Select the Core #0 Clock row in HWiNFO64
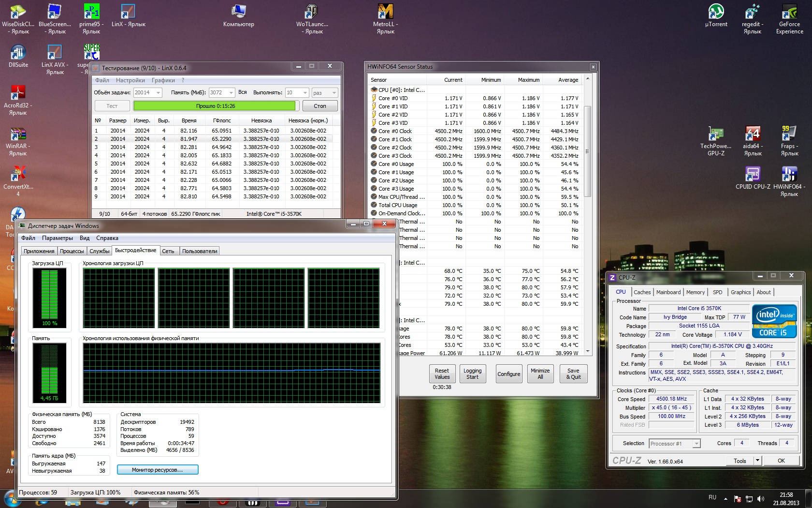Screen dimensions: 812x508 pyautogui.click(x=476, y=131)
